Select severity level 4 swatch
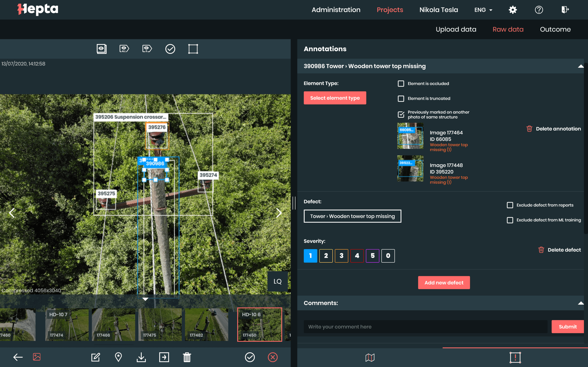This screenshot has height=367, width=588. (357, 256)
